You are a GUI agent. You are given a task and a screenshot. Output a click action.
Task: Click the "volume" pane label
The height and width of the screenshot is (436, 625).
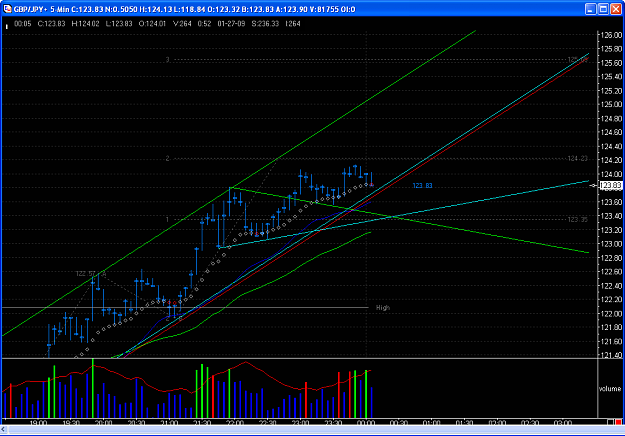(x=610, y=389)
